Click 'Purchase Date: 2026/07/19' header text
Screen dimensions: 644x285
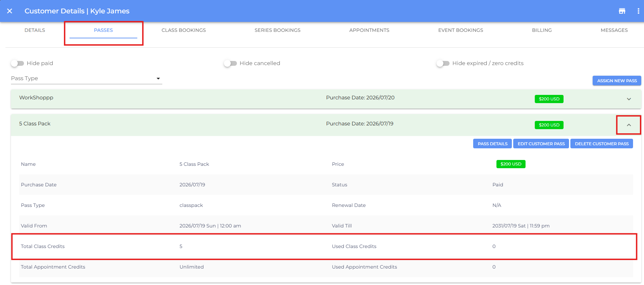[x=359, y=124]
